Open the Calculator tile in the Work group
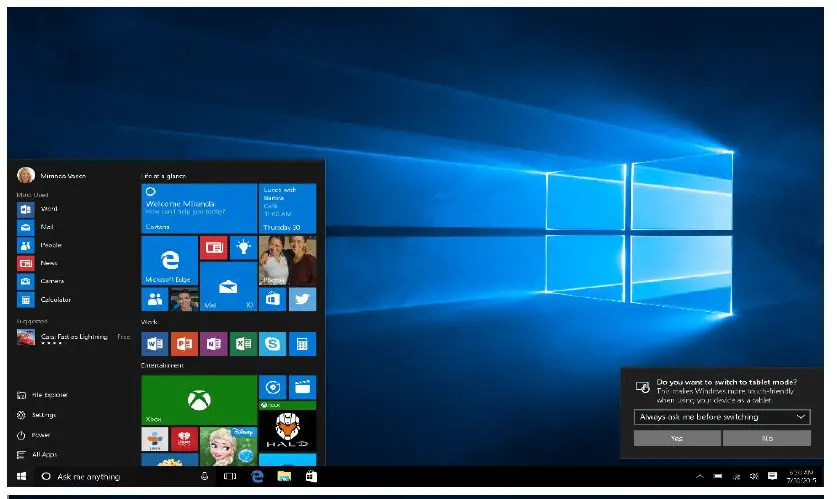This screenshot has height=499, width=837. (302, 344)
